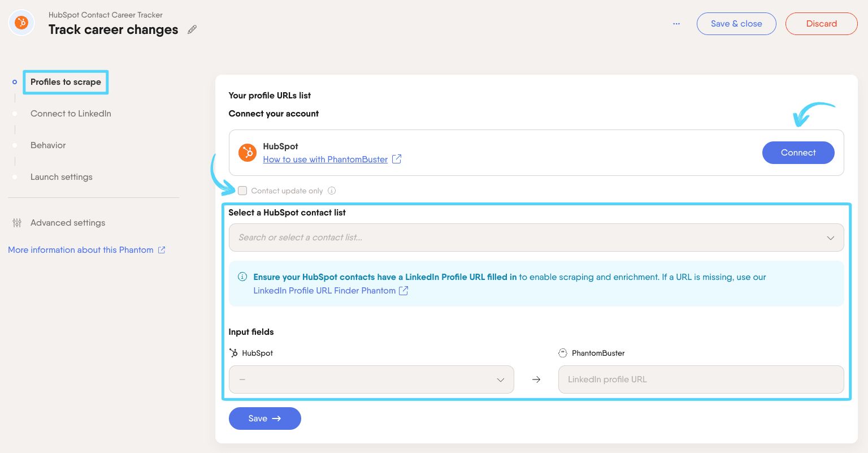Enable the Contact update only checkbox
Viewport: 868px width, 453px height.
point(242,191)
